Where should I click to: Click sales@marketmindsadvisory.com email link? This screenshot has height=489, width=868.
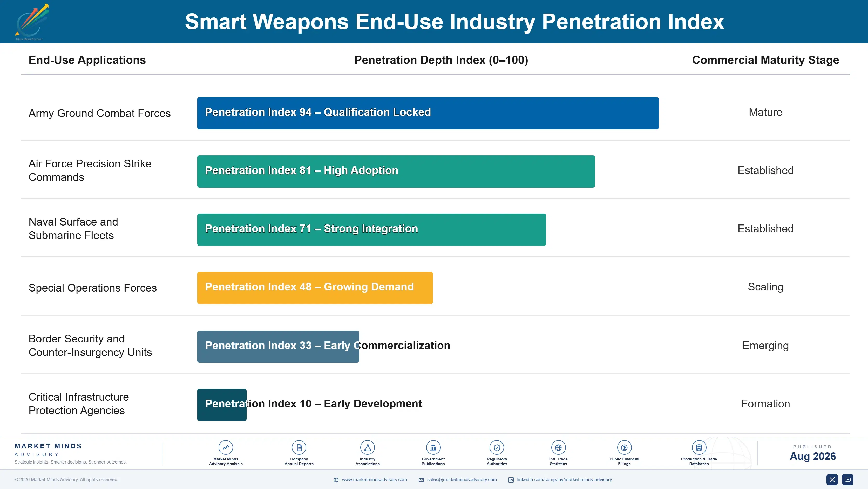(462, 480)
